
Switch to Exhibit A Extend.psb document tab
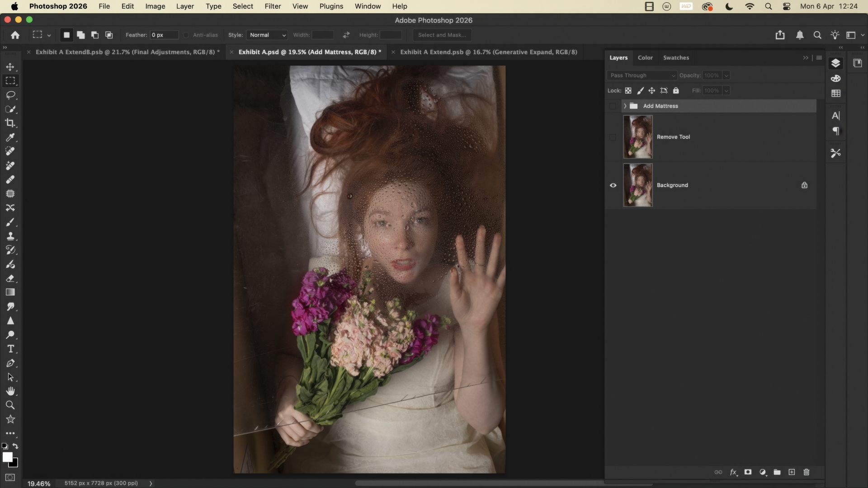coord(488,52)
